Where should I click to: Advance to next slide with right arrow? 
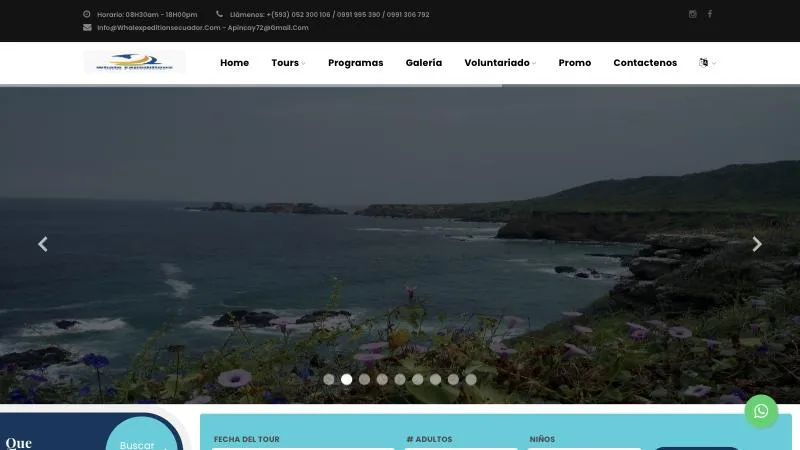tap(757, 244)
